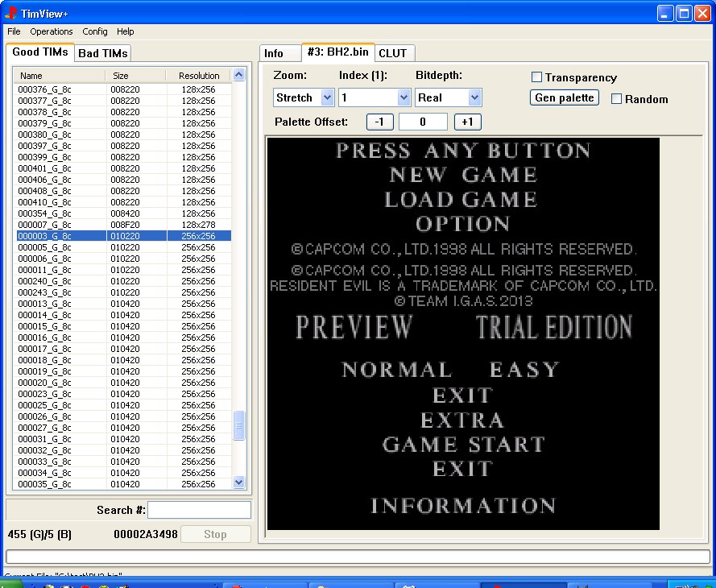Screen dimensions: 716x588
Task: Open the Info tab
Action: coord(274,53)
